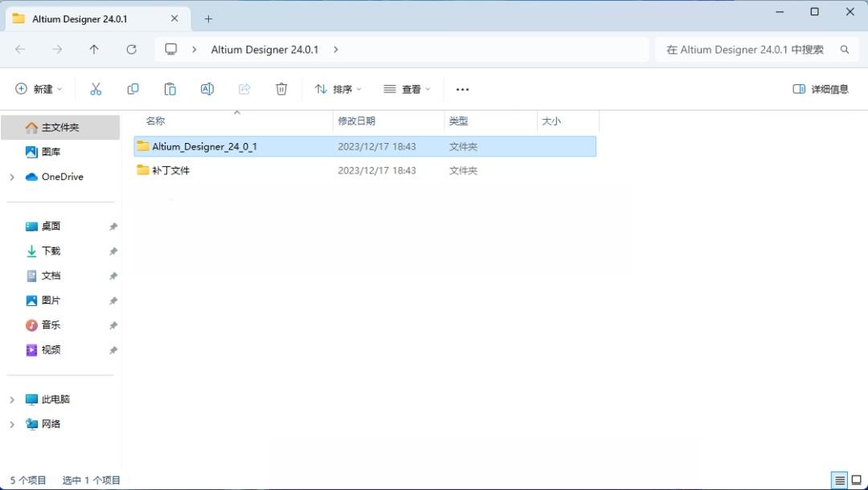The height and width of the screenshot is (490, 868).
Task: Select the 补丁文件 folder icon
Action: pos(143,169)
